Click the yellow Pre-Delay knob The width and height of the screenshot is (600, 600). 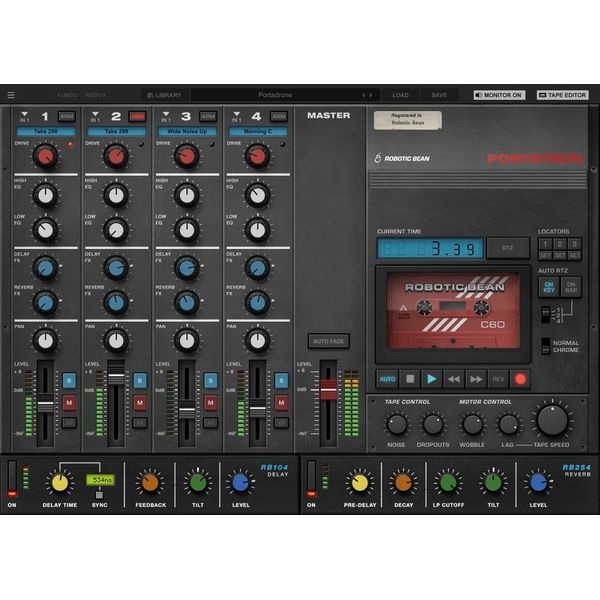[360, 483]
